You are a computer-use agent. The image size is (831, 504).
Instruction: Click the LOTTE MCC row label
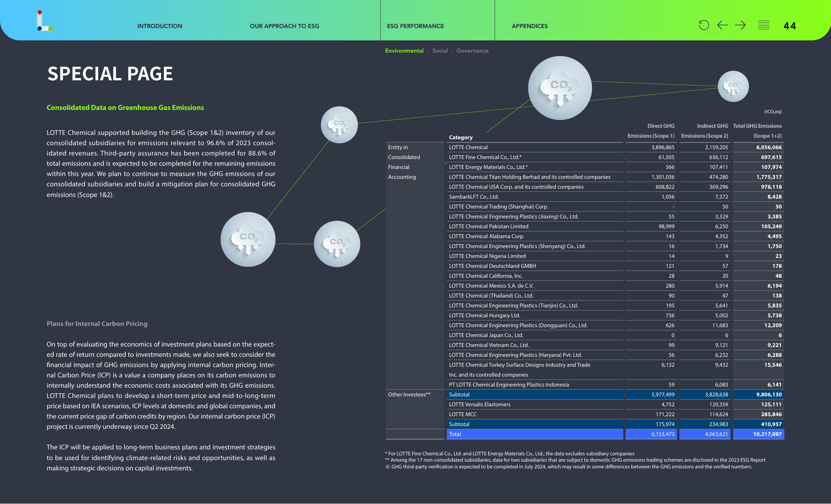(x=463, y=414)
